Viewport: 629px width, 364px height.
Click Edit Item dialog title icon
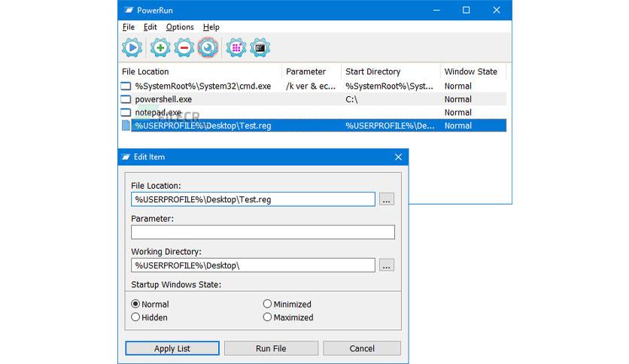126,156
